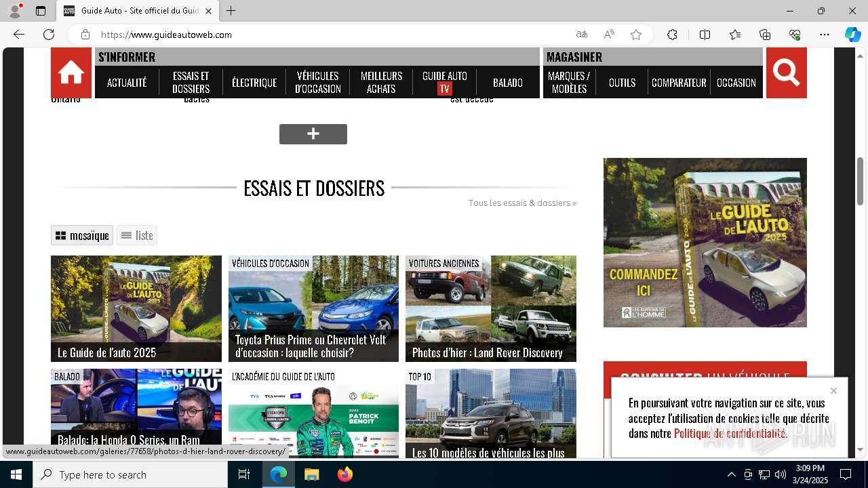
Task: Expand more news with plus button
Action: coord(313,134)
